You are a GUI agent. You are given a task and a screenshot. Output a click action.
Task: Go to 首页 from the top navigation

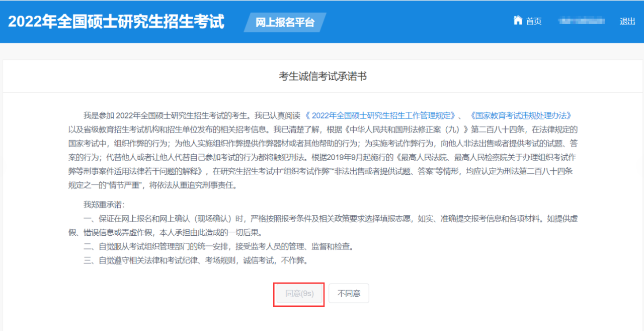coord(534,21)
